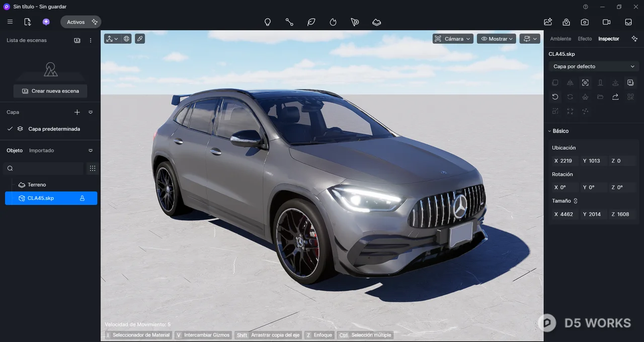
Task: Edit the Ubicación Z value 0
Action: point(622,161)
